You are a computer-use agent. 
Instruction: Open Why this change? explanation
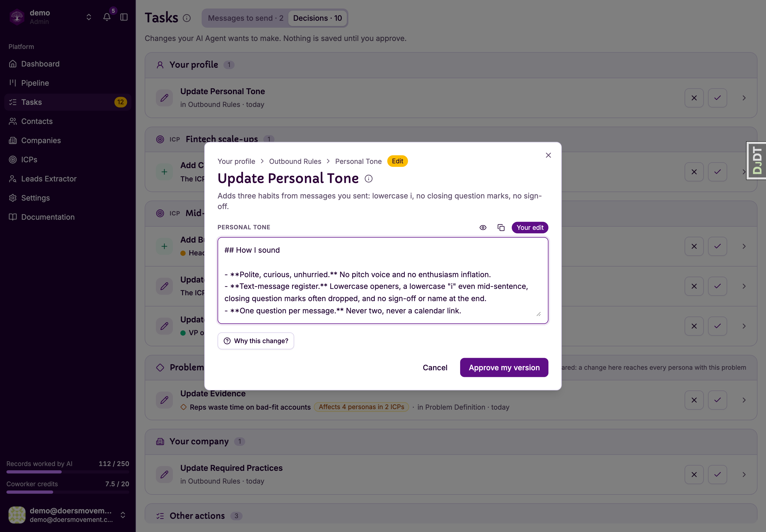(x=256, y=341)
